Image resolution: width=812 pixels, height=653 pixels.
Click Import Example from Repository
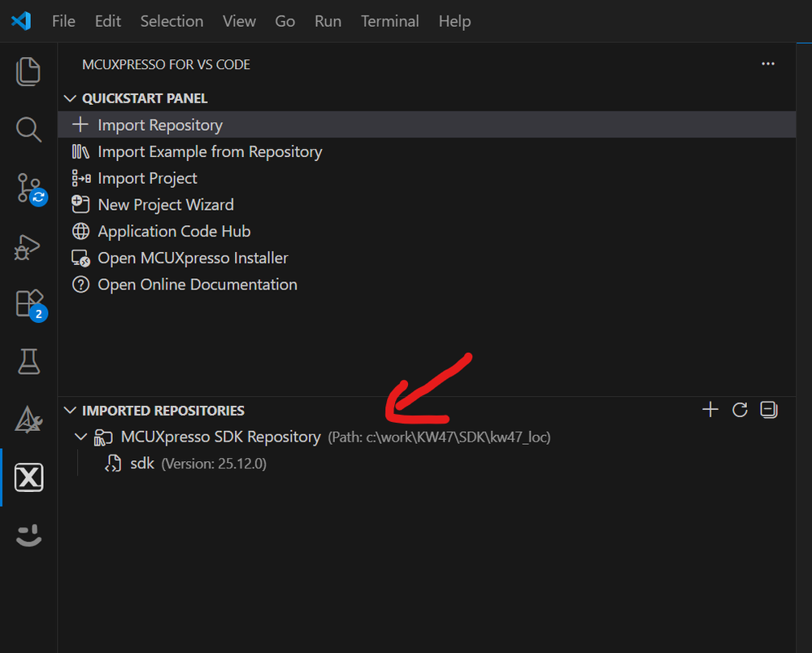tap(210, 152)
